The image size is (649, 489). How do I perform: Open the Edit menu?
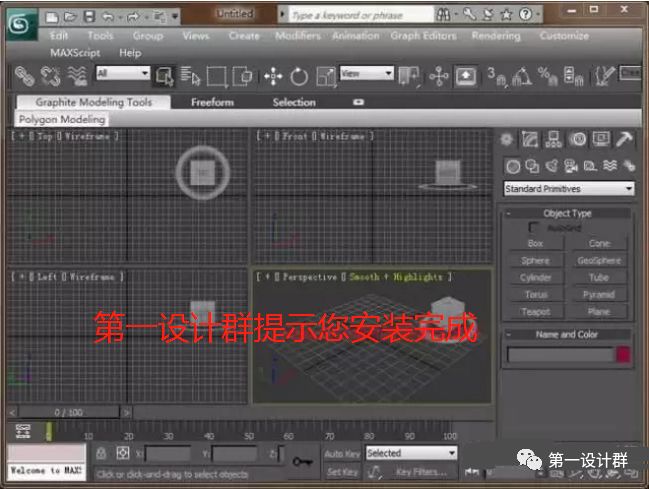[59, 36]
